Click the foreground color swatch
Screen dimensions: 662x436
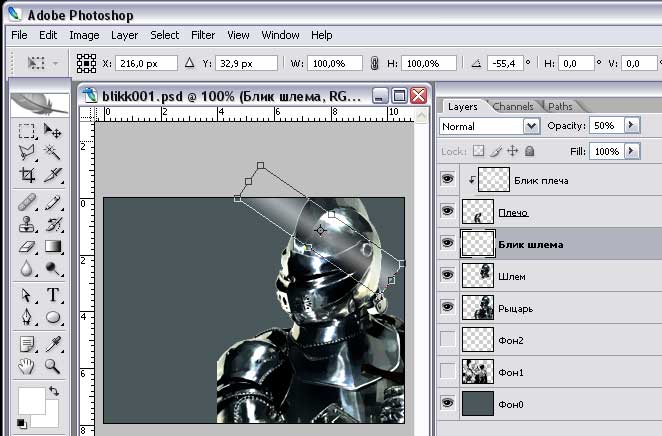(31, 401)
